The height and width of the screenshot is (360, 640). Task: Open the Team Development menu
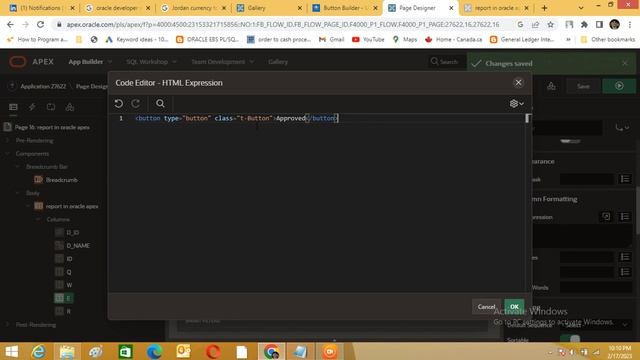coord(222,62)
